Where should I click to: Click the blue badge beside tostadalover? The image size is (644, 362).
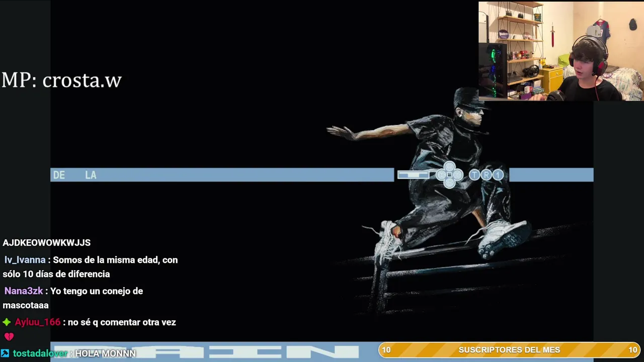(5, 353)
